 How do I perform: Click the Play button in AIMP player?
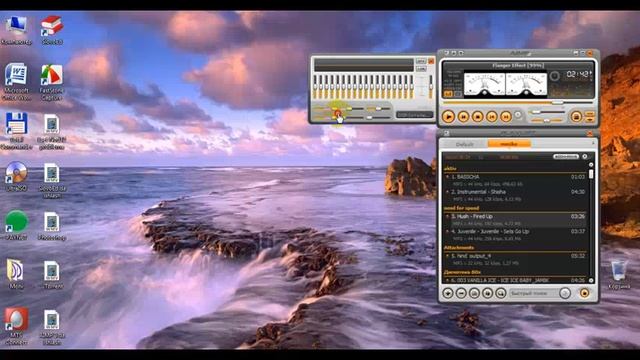[x=448, y=117]
